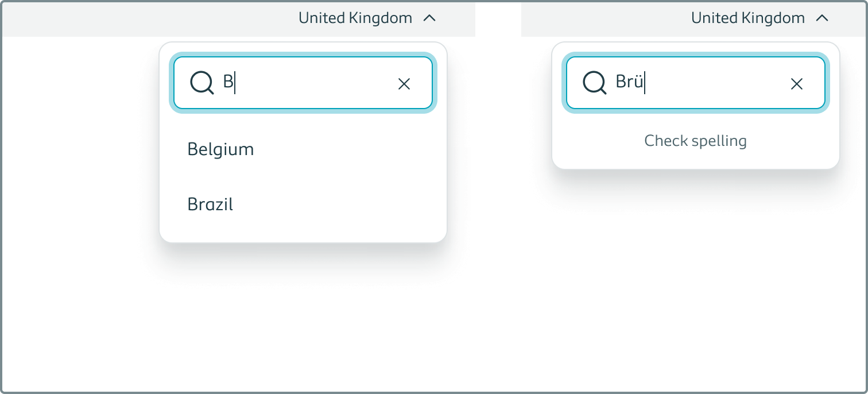The width and height of the screenshot is (868, 394).
Task: Click the 'Check spelling' message
Action: [695, 141]
